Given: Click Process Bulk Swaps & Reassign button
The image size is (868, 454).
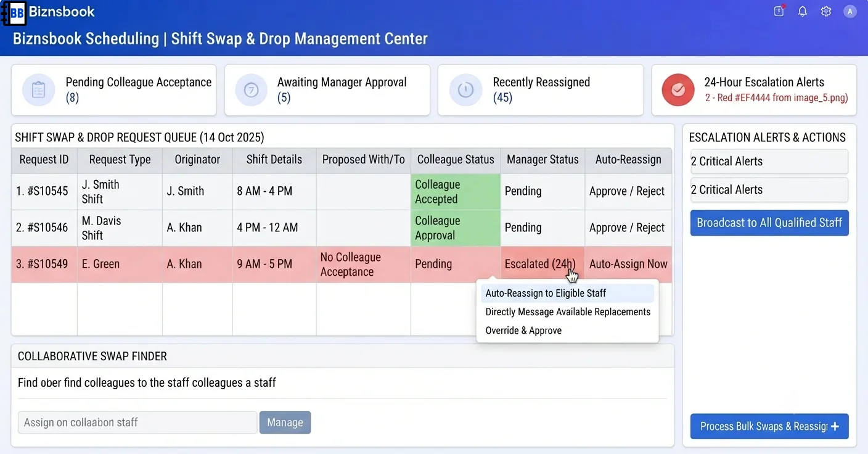Looking at the screenshot, I should (769, 426).
